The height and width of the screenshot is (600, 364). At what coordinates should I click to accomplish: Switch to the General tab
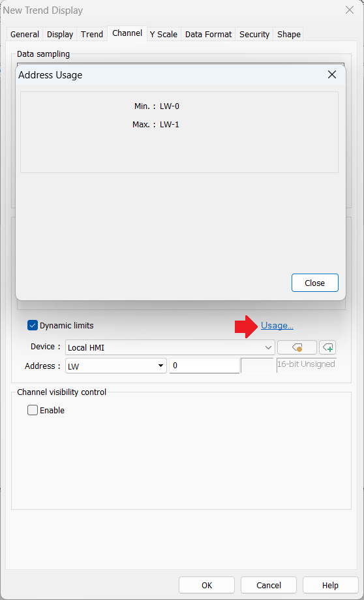pos(25,34)
